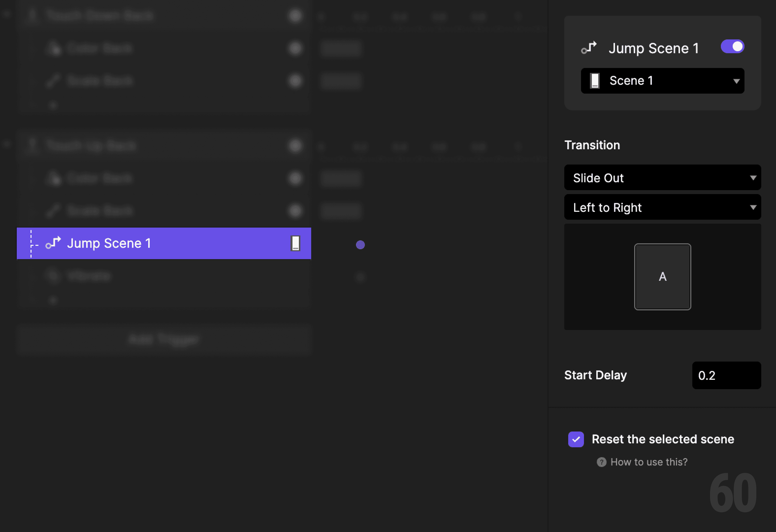Uncheck Reset the selected scene
776x532 pixels.
[x=576, y=439]
